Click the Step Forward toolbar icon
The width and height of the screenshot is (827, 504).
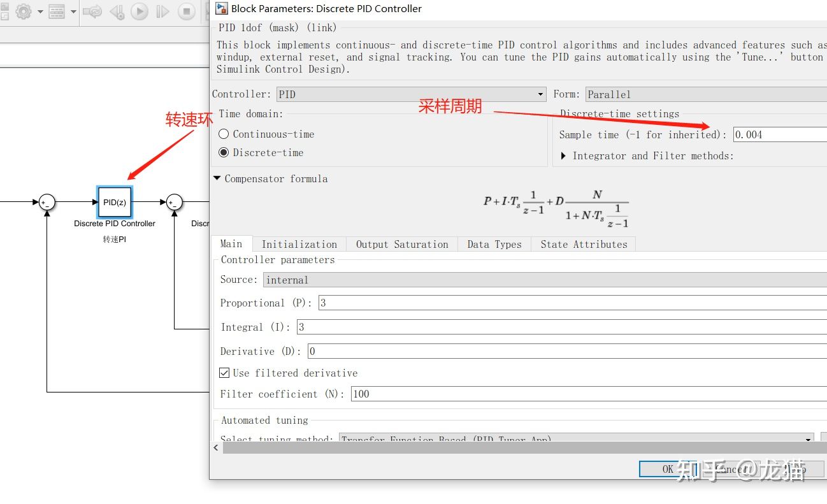[x=162, y=11]
